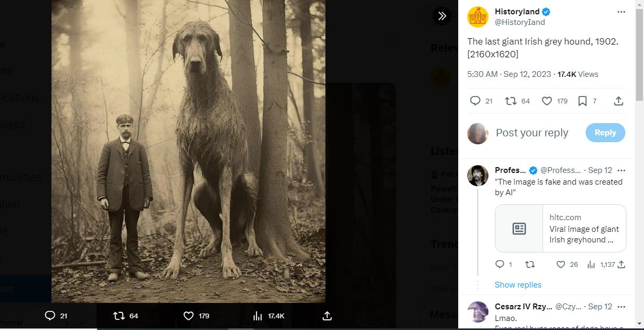The height and width of the screenshot is (330, 644).
Task: Share the Historyland post from side panel
Action: point(619,101)
